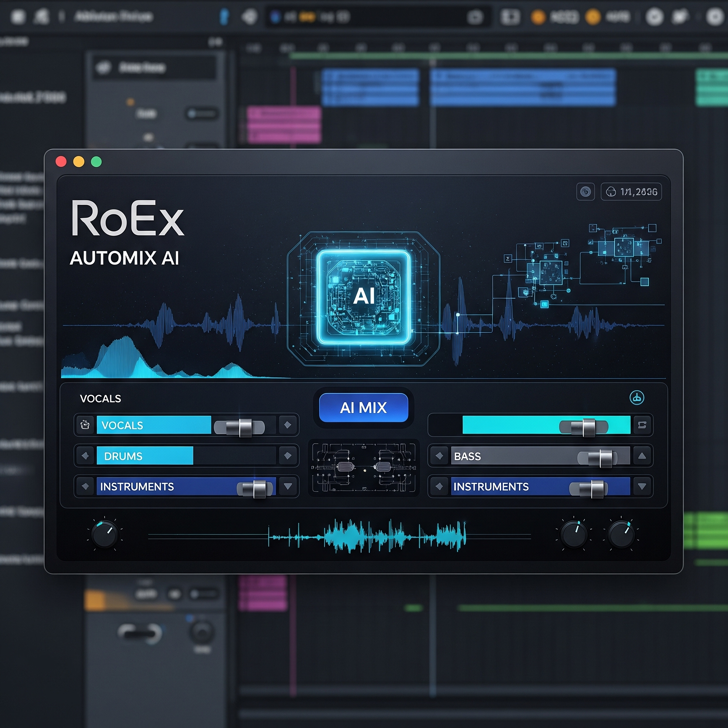Close the plugin with the red window button
The height and width of the screenshot is (728, 728).
pos(61,162)
